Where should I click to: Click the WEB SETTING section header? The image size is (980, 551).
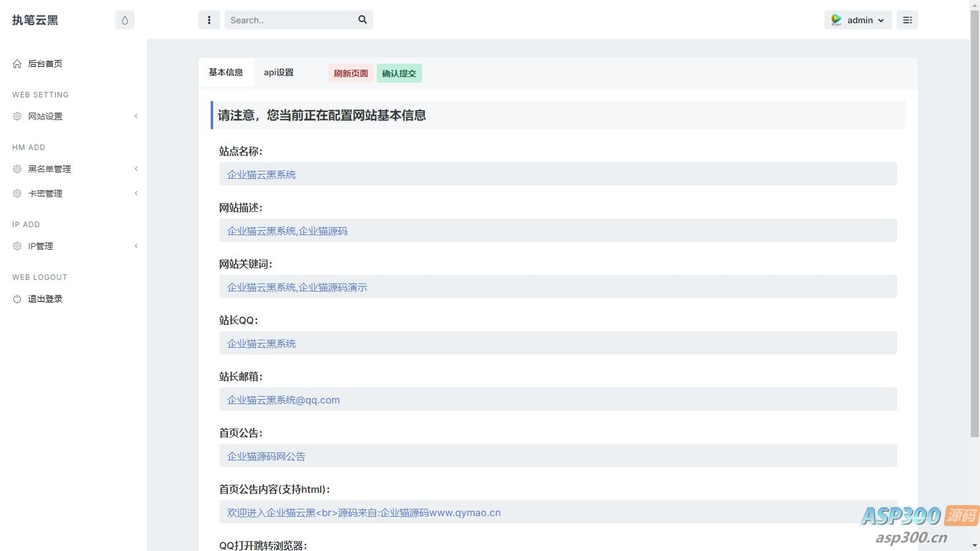[40, 95]
